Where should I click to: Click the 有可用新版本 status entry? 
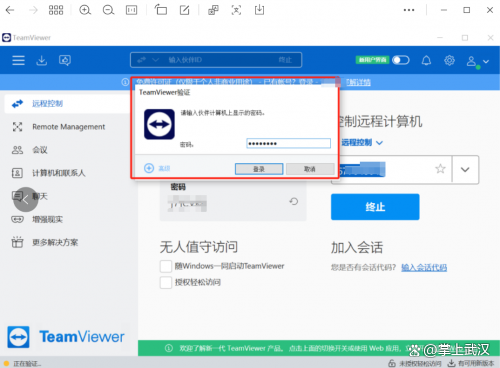pos(471,363)
